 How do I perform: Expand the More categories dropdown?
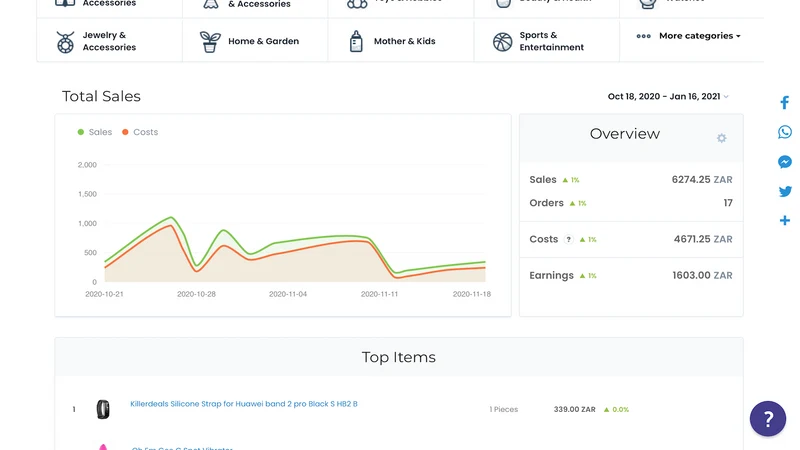[689, 36]
